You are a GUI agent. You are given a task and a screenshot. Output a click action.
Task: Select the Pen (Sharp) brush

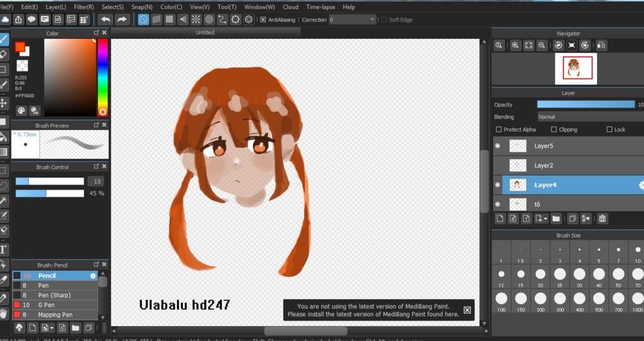[x=55, y=295]
